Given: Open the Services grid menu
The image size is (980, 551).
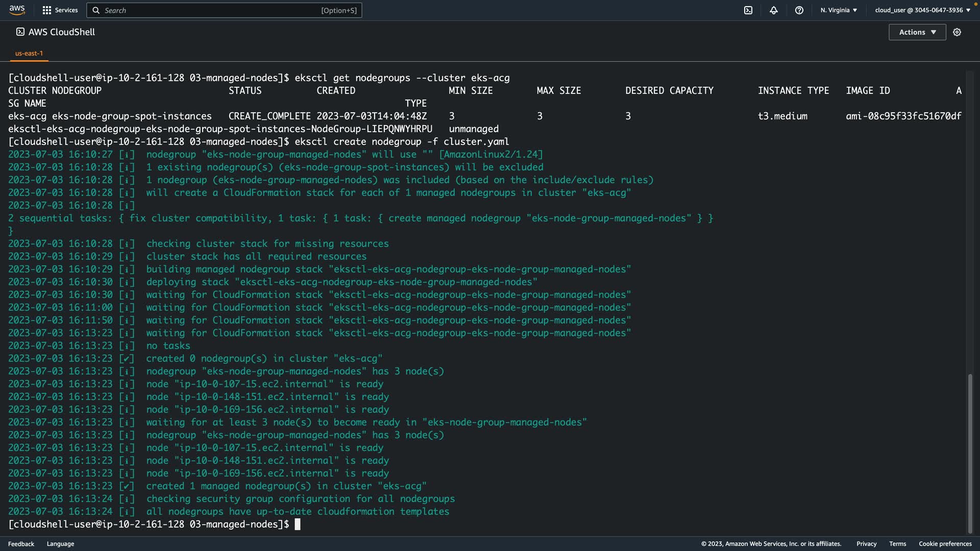Looking at the screenshot, I should 47,10.
